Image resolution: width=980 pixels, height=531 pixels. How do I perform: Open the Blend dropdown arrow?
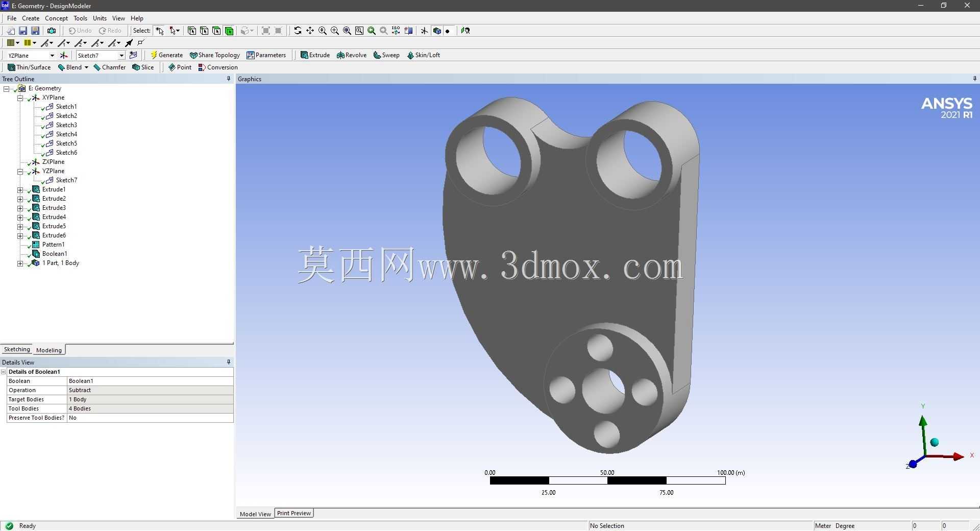click(x=86, y=67)
